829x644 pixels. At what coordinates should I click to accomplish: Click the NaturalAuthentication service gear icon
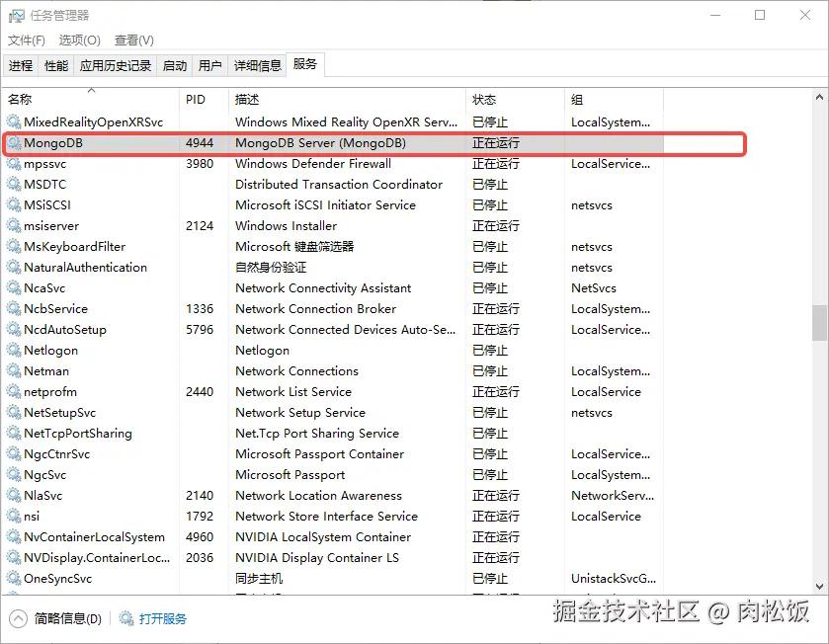[x=14, y=268]
